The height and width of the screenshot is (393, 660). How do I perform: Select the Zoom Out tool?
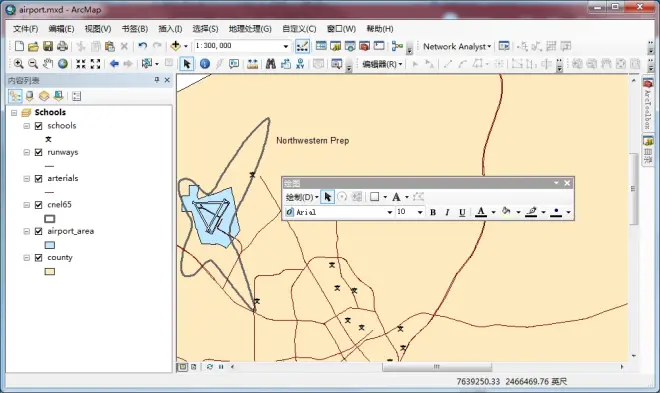coord(33,64)
